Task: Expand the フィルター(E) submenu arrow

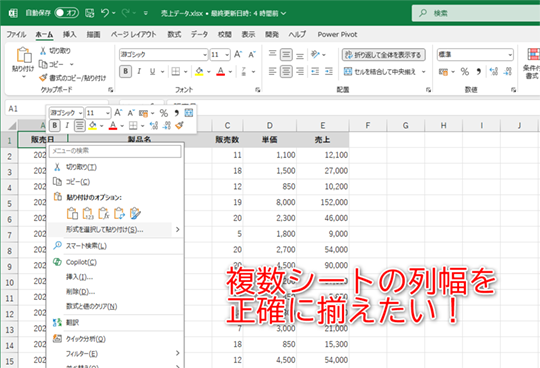Action: point(178,354)
